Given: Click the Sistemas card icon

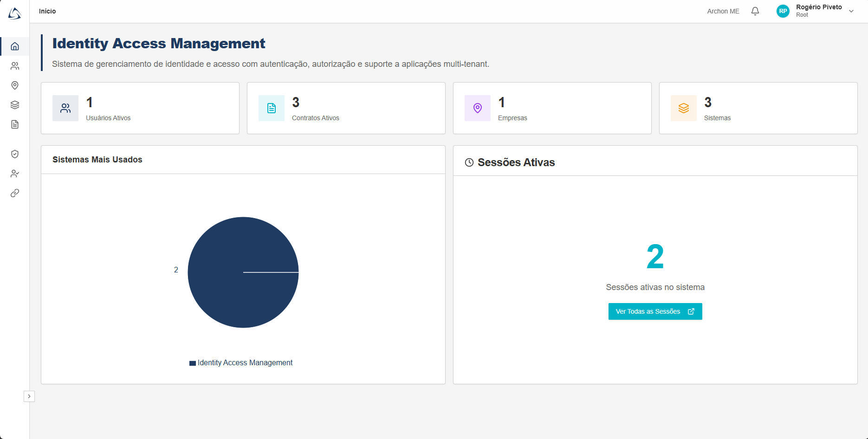Looking at the screenshot, I should coord(684,108).
